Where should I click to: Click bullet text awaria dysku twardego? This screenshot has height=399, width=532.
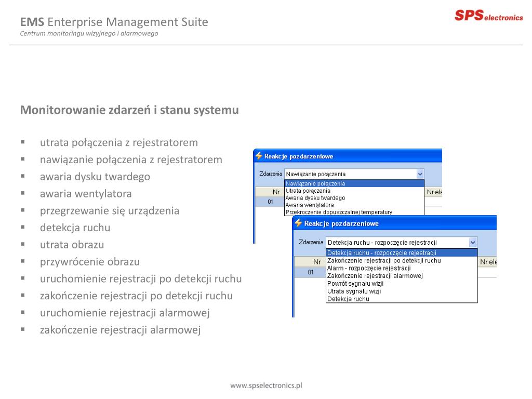[x=95, y=177]
